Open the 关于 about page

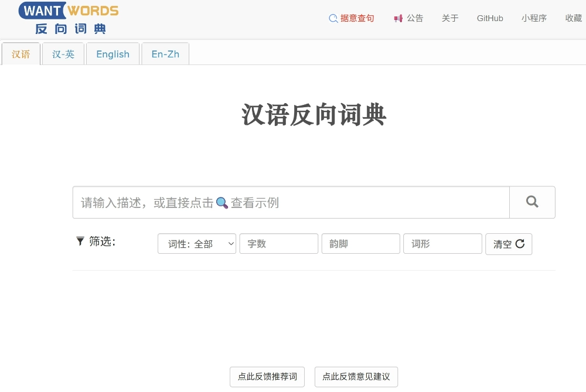tap(450, 18)
